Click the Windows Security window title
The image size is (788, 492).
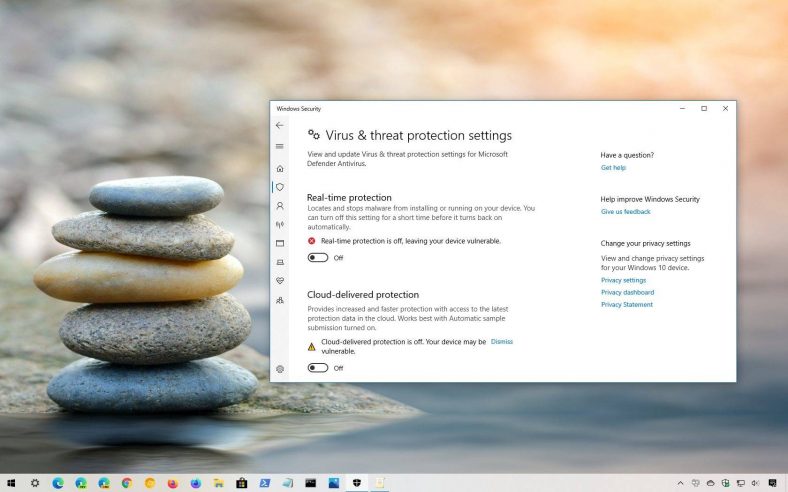299,109
